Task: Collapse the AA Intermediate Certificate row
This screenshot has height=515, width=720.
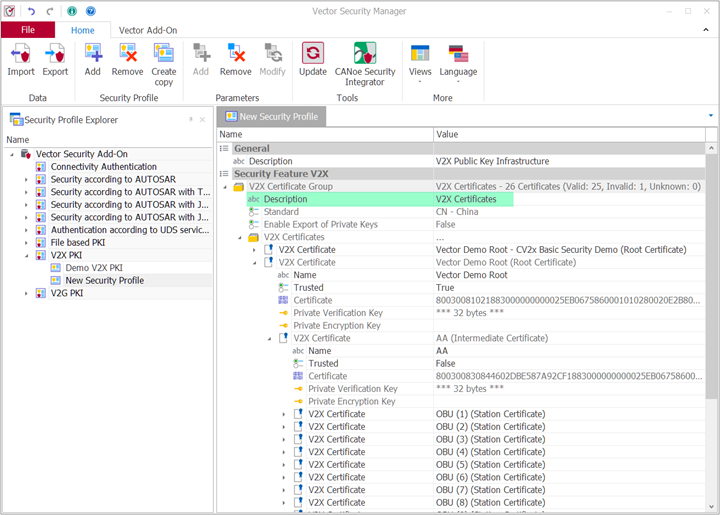Action: click(x=270, y=339)
